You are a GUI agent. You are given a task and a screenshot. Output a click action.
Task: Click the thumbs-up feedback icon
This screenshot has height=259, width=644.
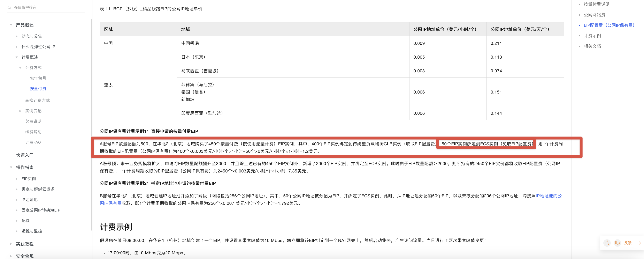(607, 243)
